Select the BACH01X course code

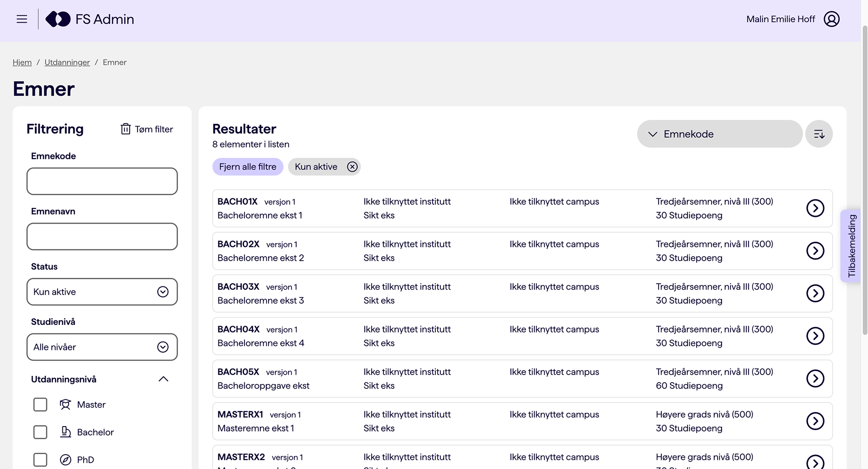[x=237, y=202]
